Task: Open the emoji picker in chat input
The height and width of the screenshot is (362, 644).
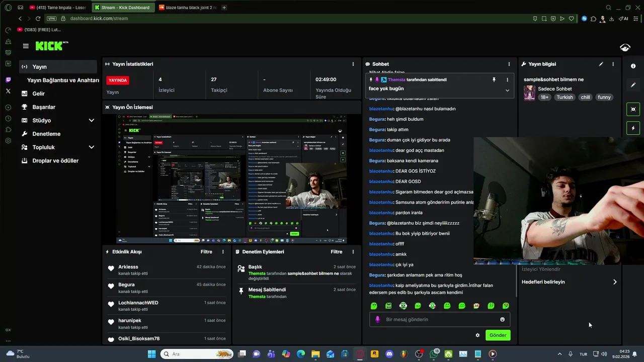Action: 502,319
